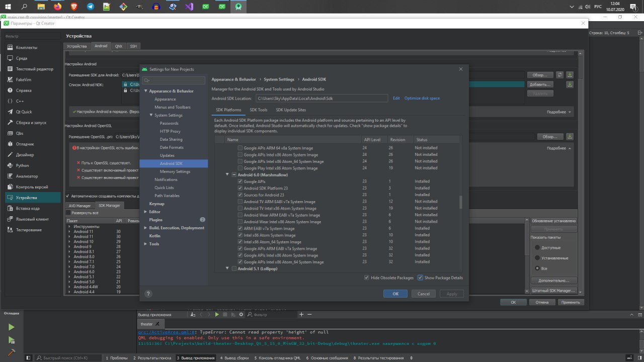Open output pane settings gear icon
Viewport: 644px width, 362px height.
point(241,314)
